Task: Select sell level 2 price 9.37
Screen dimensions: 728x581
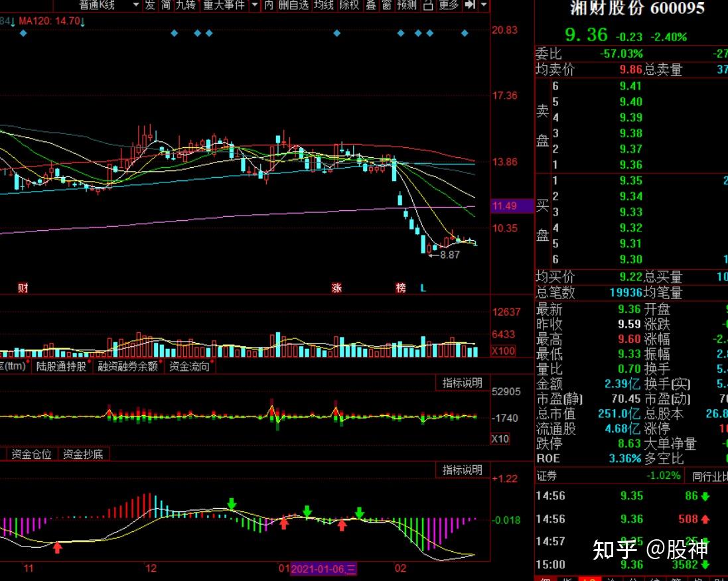Action: pos(630,149)
